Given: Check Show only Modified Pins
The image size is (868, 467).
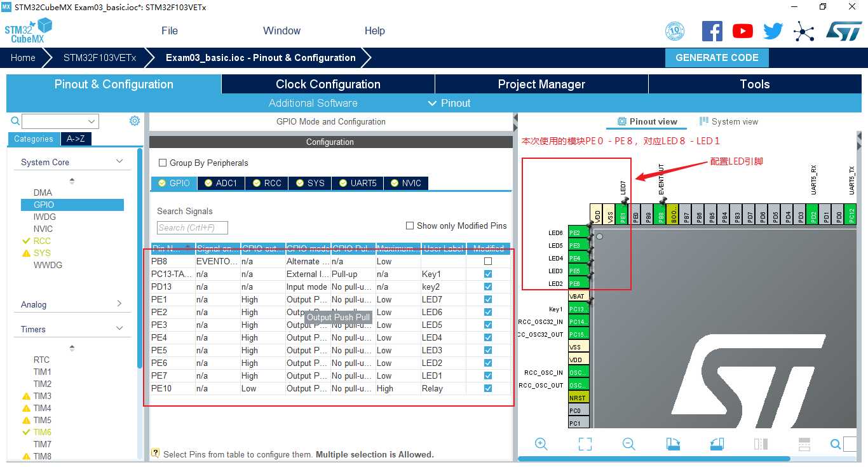Looking at the screenshot, I should click(410, 226).
